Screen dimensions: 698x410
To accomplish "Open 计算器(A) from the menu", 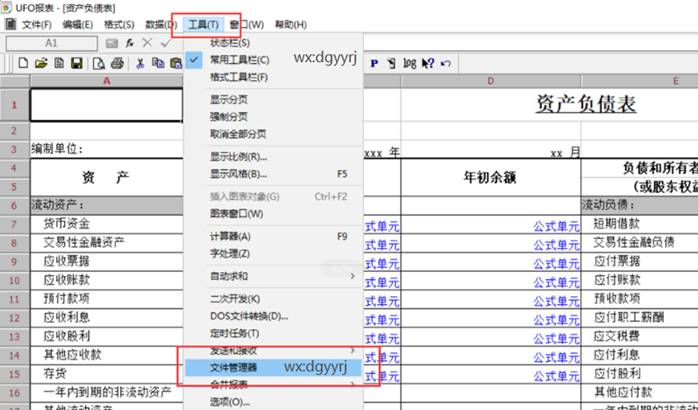I will point(230,236).
